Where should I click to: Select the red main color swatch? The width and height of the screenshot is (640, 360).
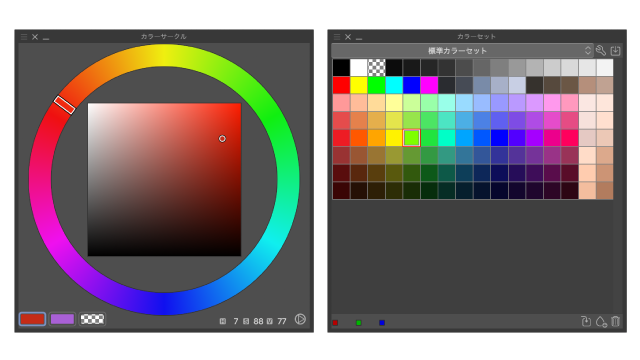(32, 319)
